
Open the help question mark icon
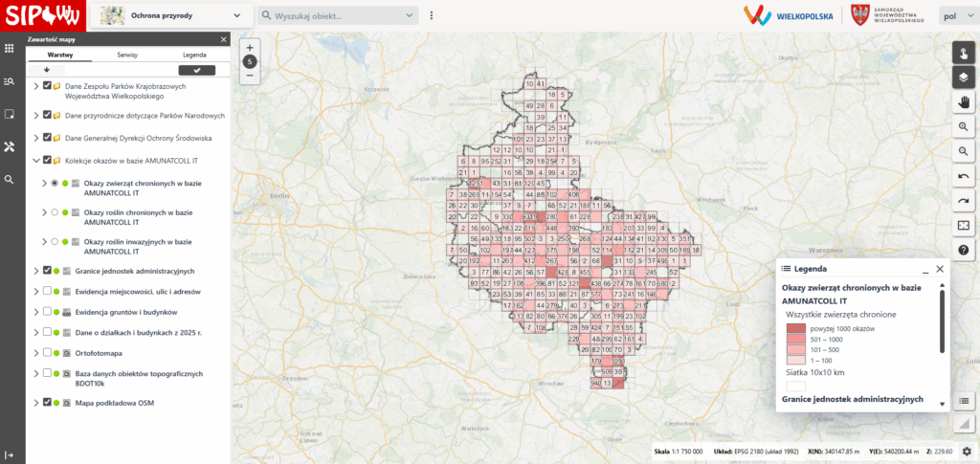[x=963, y=250]
